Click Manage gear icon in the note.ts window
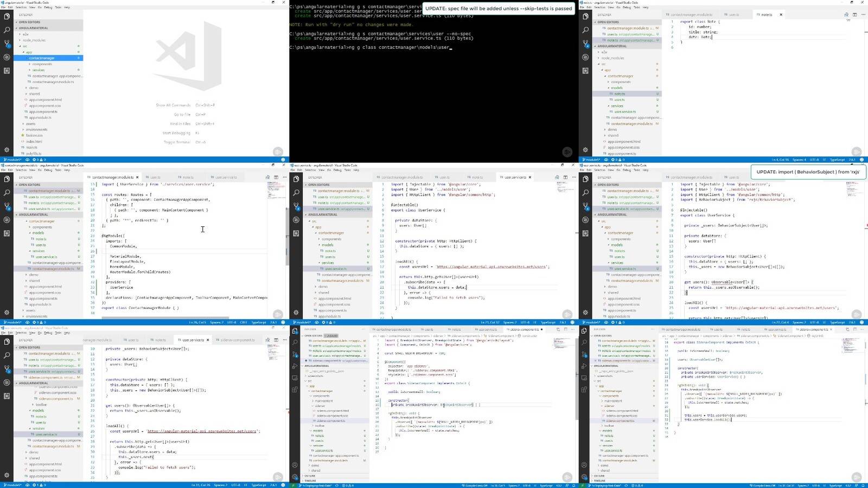 coord(585,150)
